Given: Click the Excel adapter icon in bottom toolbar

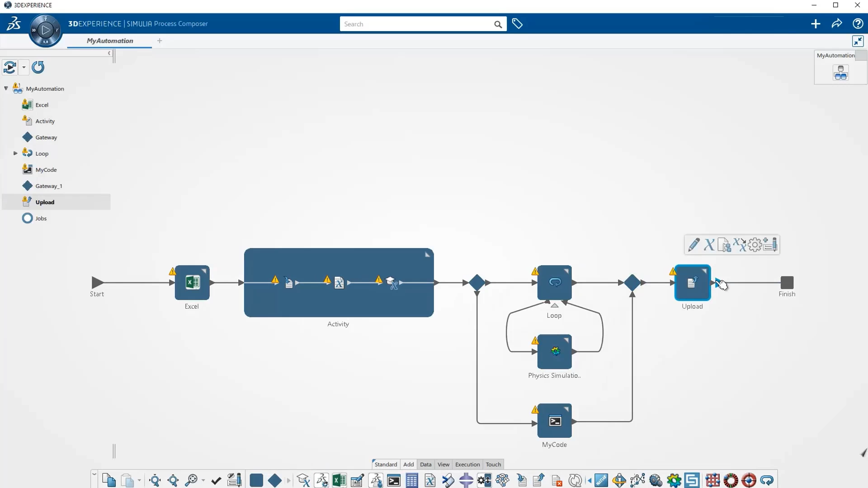Looking at the screenshot, I should click(x=339, y=480).
